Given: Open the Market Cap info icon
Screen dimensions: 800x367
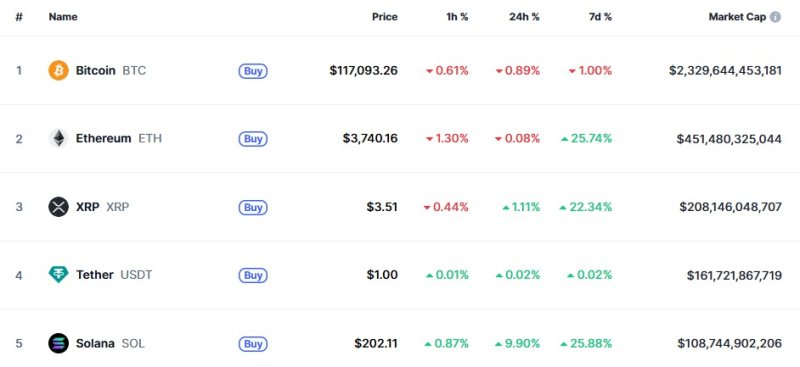Looking at the screenshot, I should [775, 17].
